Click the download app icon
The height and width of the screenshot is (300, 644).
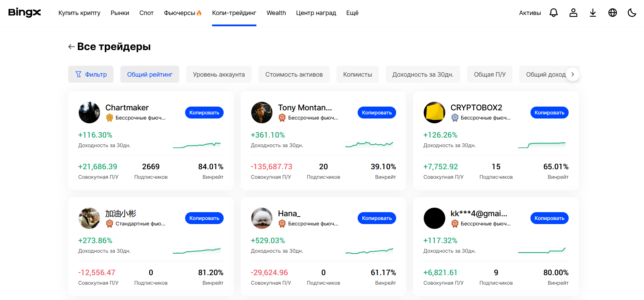click(x=593, y=13)
